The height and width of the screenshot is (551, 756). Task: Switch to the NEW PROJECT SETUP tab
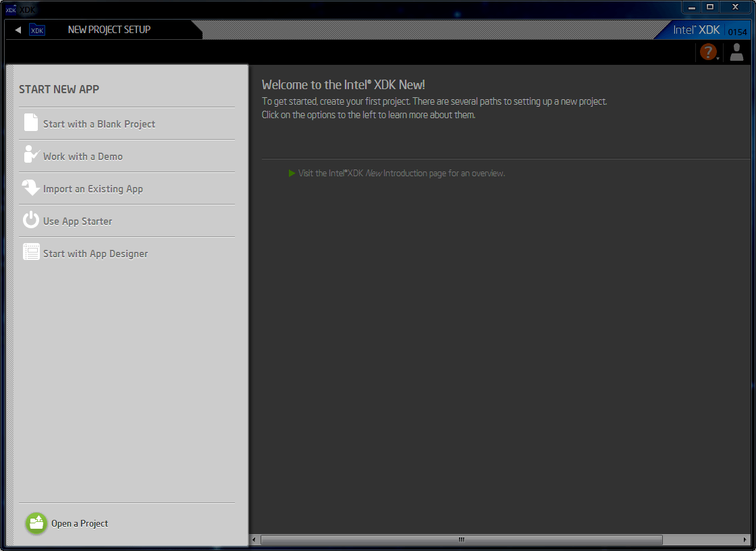pos(109,29)
